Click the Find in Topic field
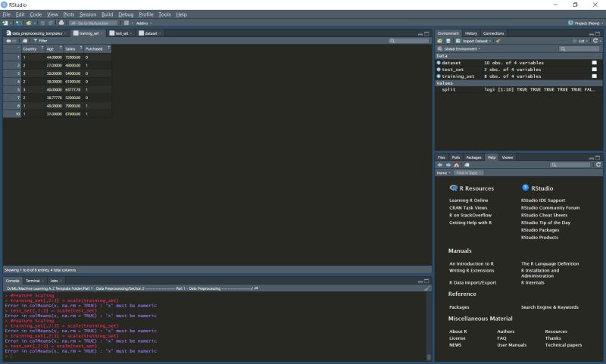Viewport: 606px width, 364px height. [x=468, y=173]
